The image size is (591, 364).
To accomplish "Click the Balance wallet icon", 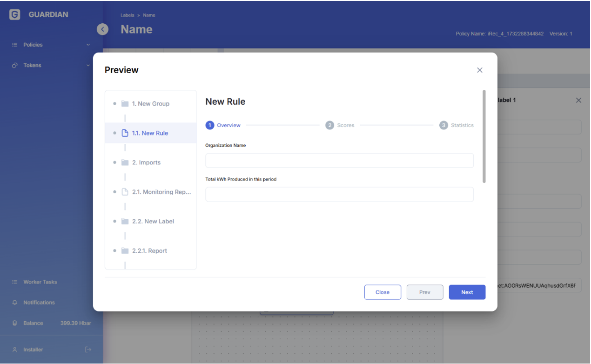I will coord(15,323).
